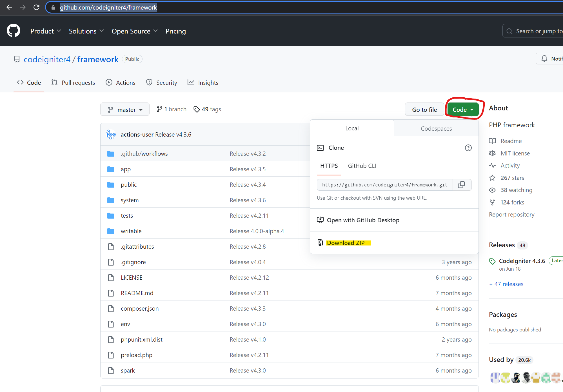
Task: Open the master branch dropdown
Action: [x=125, y=110]
